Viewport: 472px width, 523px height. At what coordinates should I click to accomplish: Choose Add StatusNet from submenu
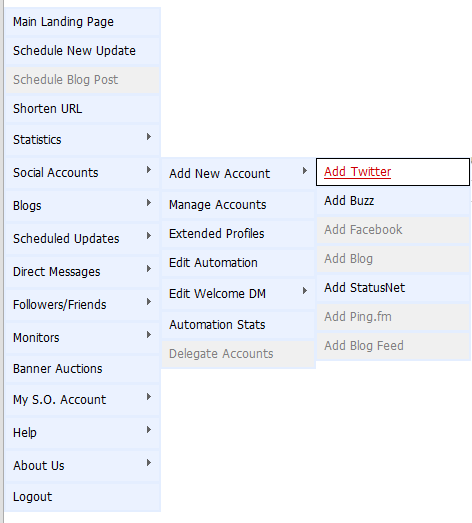pos(393,288)
